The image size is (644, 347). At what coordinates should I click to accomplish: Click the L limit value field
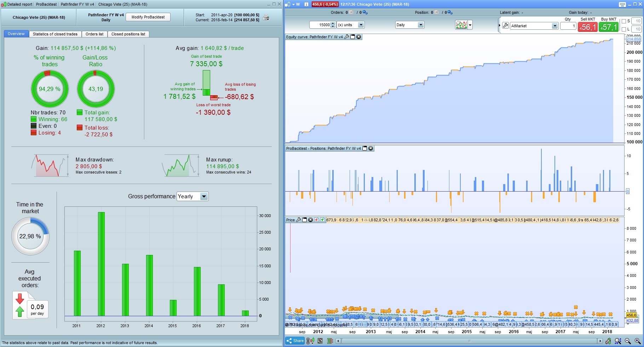tap(637, 29)
